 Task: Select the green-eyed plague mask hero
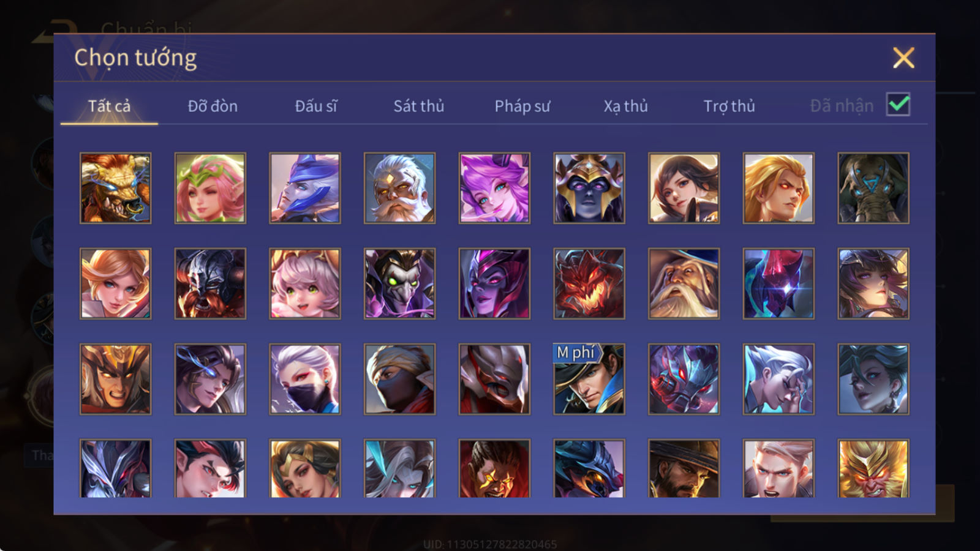click(399, 283)
